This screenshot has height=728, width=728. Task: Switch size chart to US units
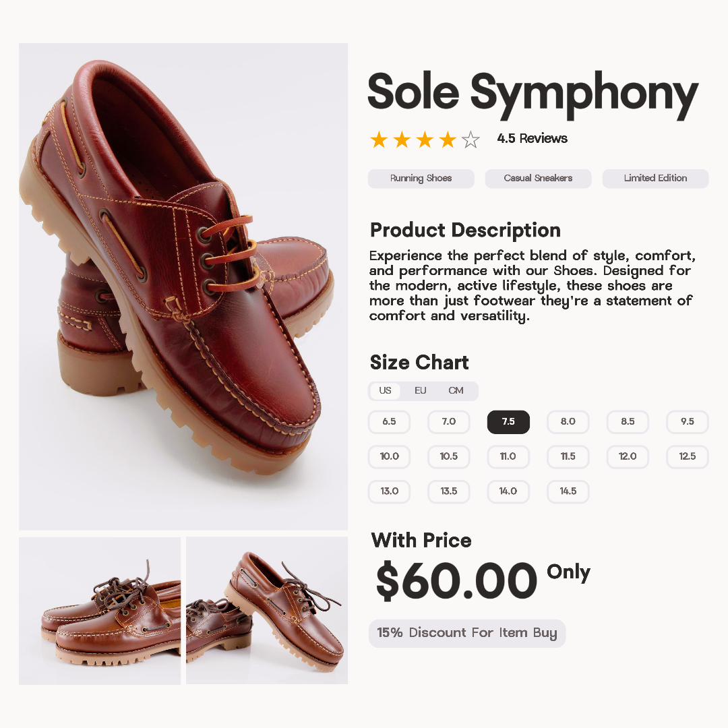385,391
